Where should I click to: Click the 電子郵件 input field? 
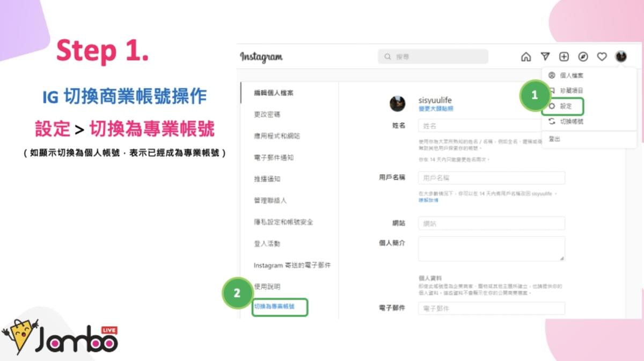point(492,308)
